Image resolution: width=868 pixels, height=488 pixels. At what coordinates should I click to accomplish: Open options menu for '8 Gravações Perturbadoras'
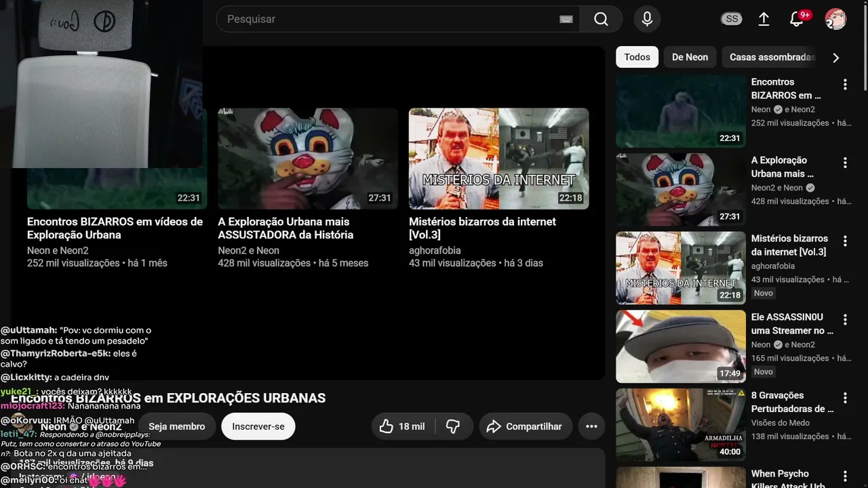[845, 398]
